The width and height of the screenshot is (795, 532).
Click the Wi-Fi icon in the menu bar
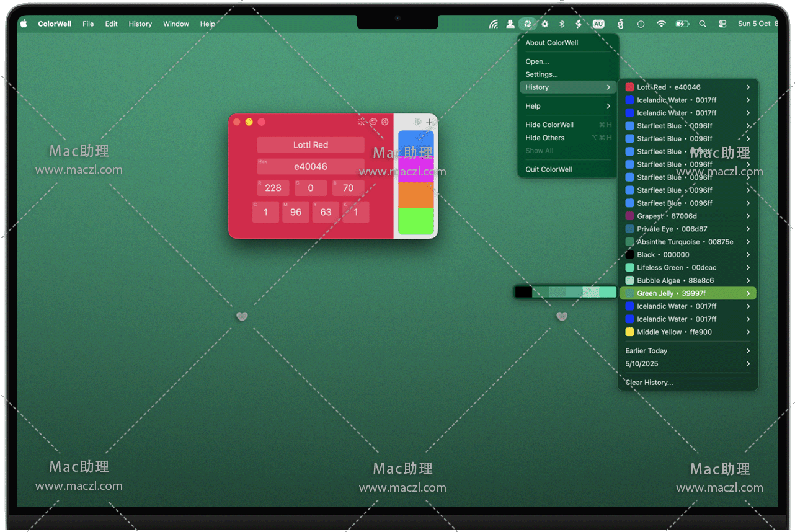click(x=661, y=24)
